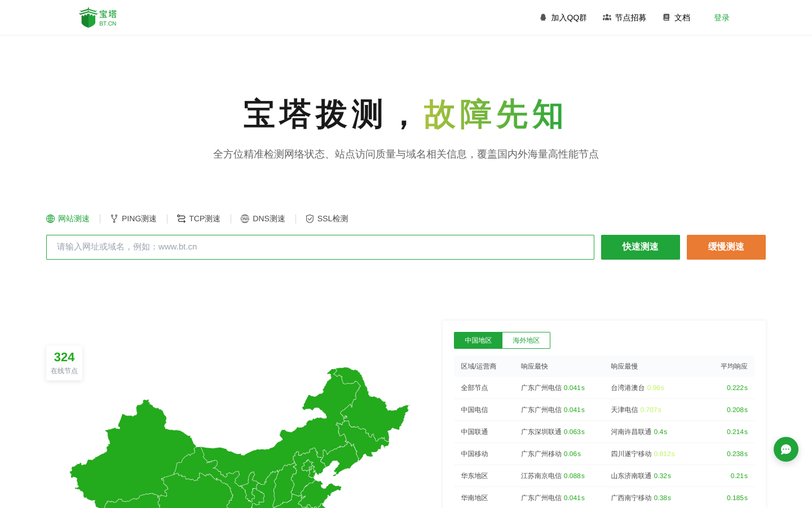This screenshot has width=812, height=508.
Task: Click the 324 在线节点 badge
Action: (64, 363)
